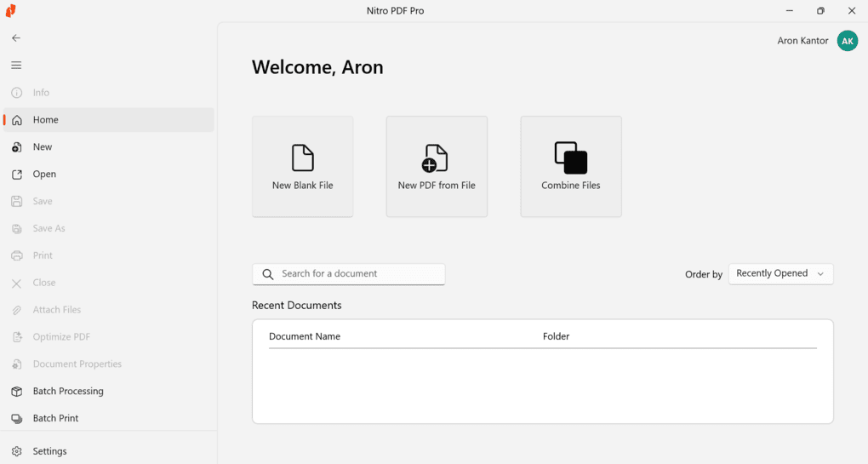Select Close in the sidebar list
868x464 pixels.
point(109,283)
